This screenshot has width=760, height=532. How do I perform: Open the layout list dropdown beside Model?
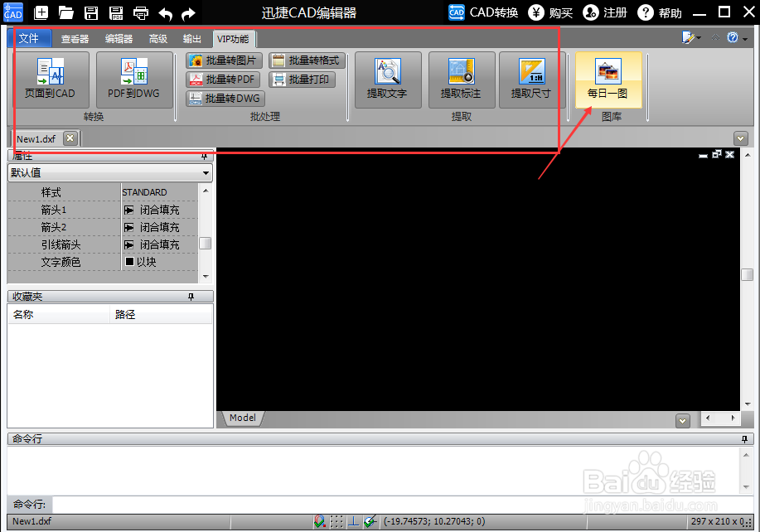coord(682,421)
